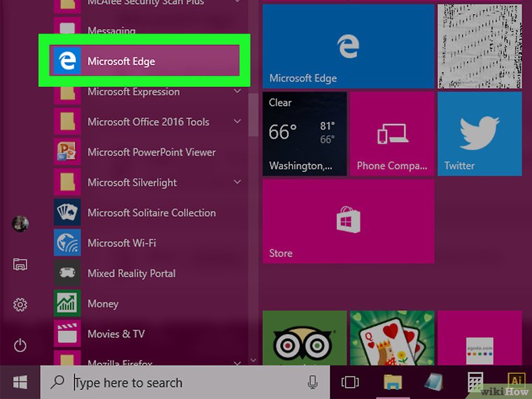The height and width of the screenshot is (399, 532).
Task: Open the Washington weather tile
Action: (x=304, y=134)
